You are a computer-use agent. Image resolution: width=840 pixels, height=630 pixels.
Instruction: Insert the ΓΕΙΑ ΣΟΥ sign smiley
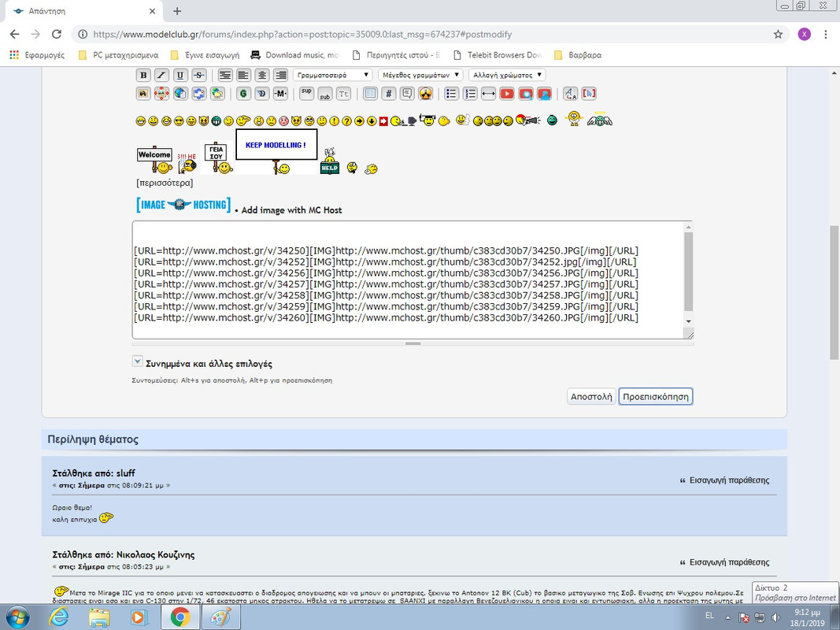tap(217, 157)
